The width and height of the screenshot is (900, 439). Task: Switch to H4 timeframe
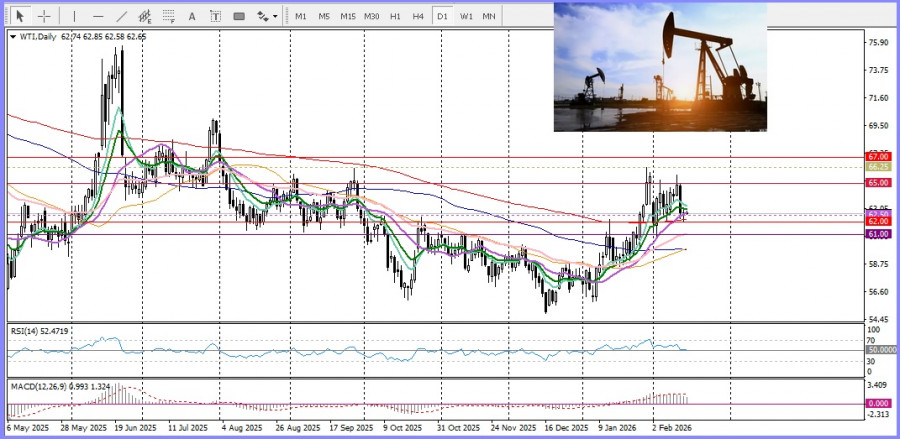(x=417, y=16)
